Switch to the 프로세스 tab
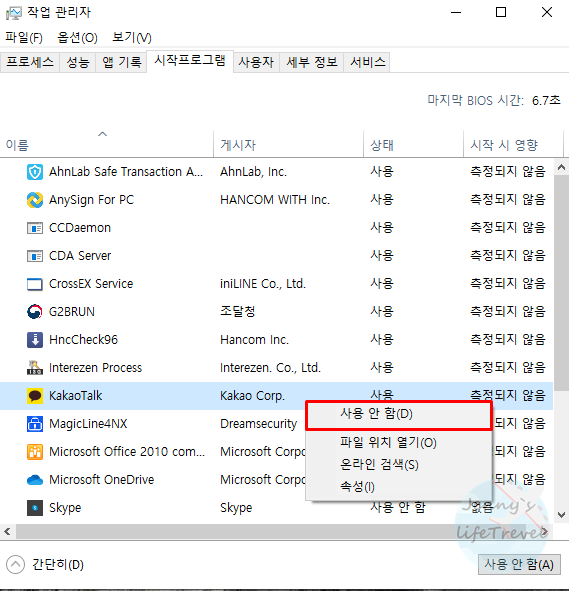569x591 pixels. click(x=30, y=62)
